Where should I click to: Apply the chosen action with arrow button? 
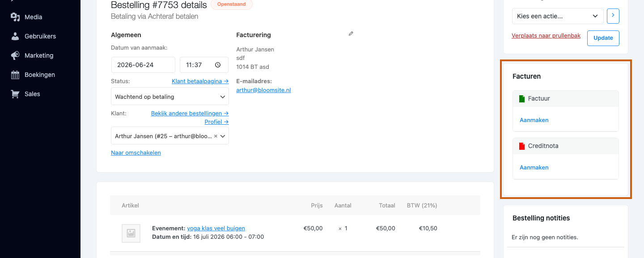coord(613,16)
